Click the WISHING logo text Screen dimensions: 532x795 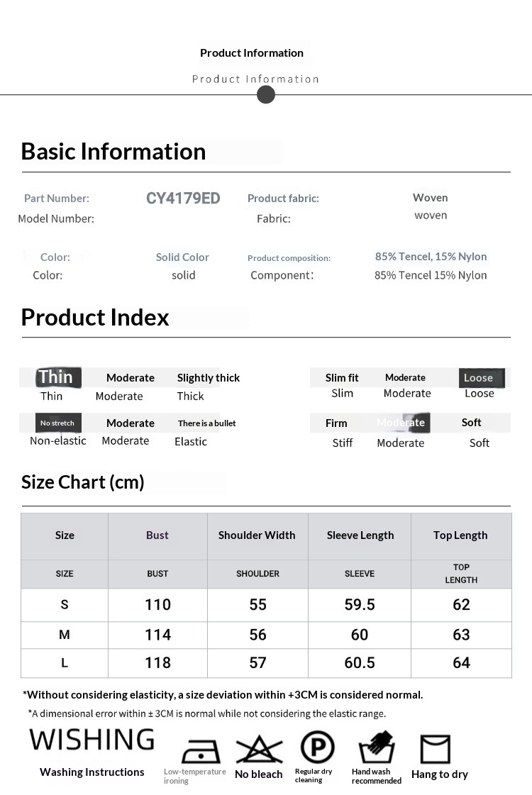[x=92, y=740]
